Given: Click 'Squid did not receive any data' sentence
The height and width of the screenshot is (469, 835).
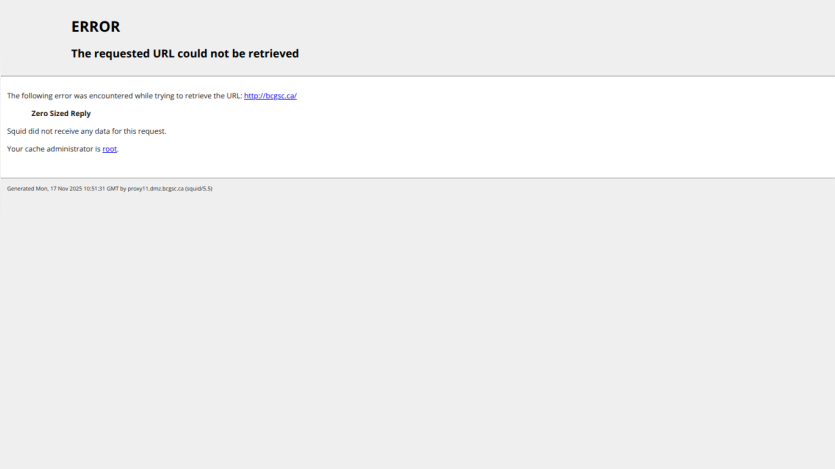Looking at the screenshot, I should 86,131.
